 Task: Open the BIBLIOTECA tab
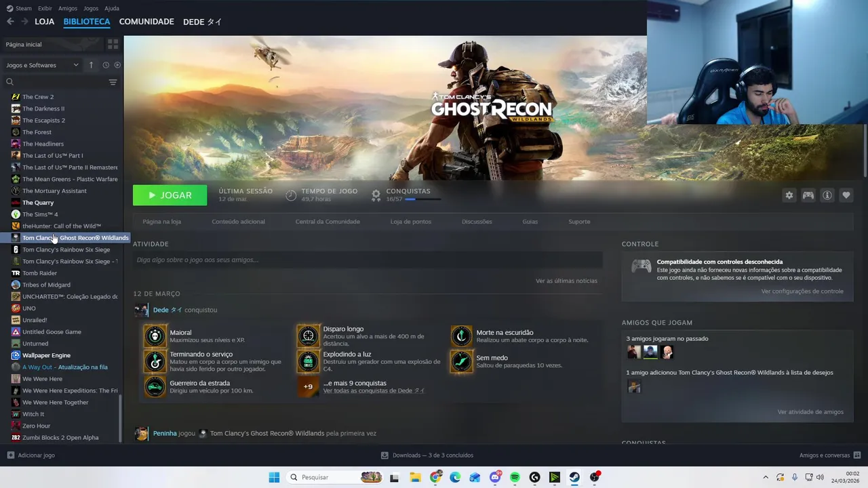click(x=87, y=22)
